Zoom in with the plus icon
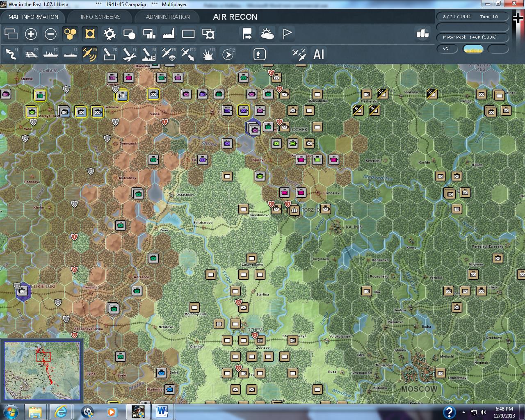The height and width of the screenshot is (420, 525). coord(31,34)
